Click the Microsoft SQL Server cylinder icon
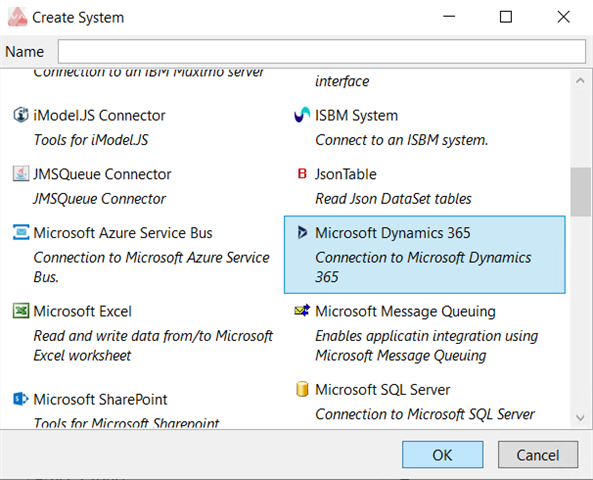Image resolution: width=593 pixels, height=480 pixels. click(302, 389)
